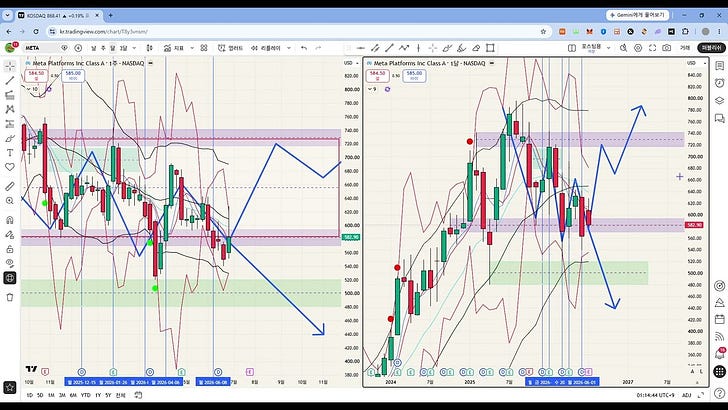Toggle ADJ adjusted data at bottom right
728x410 pixels.
tap(687, 395)
